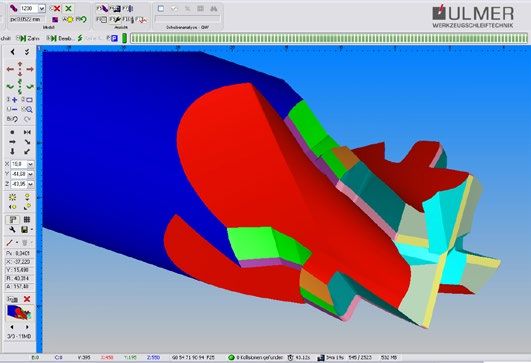Image resolution: width=531 pixels, height=363 pixels.
Task: Expand the X coordinate dropdown
Action: (x=30, y=164)
